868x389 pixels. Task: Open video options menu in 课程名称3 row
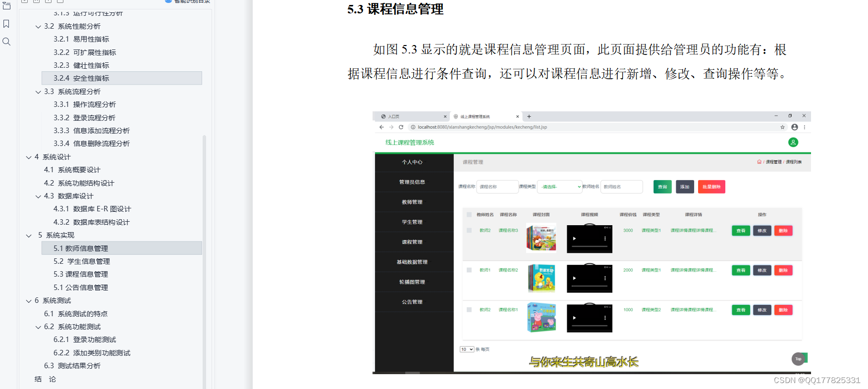point(605,239)
